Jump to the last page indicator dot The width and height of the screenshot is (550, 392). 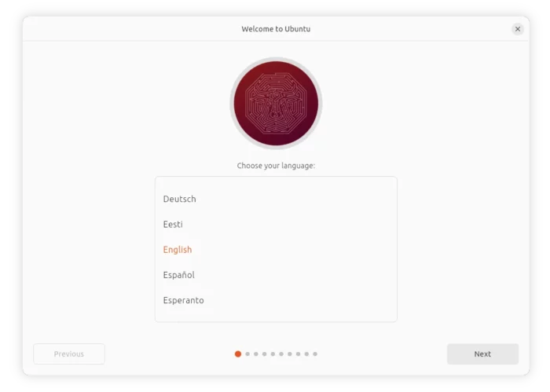tap(315, 354)
